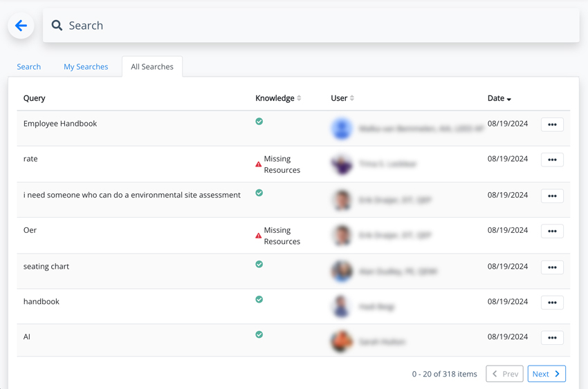
Task: Click into the Search input field
Action: pyautogui.click(x=311, y=26)
